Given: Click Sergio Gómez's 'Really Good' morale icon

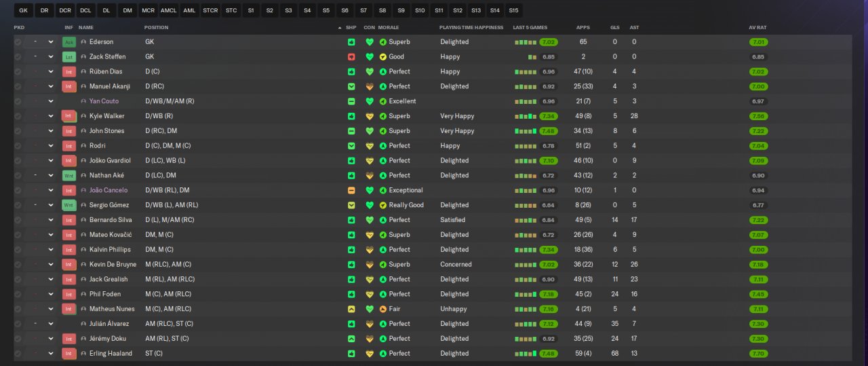Looking at the screenshot, I should pos(383,205).
